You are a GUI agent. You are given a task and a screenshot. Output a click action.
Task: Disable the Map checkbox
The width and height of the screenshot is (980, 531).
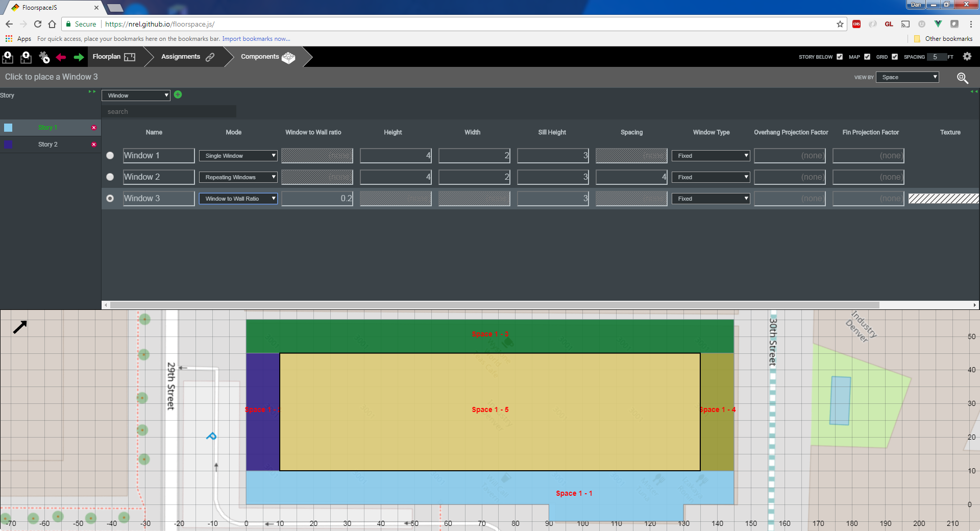tap(867, 57)
